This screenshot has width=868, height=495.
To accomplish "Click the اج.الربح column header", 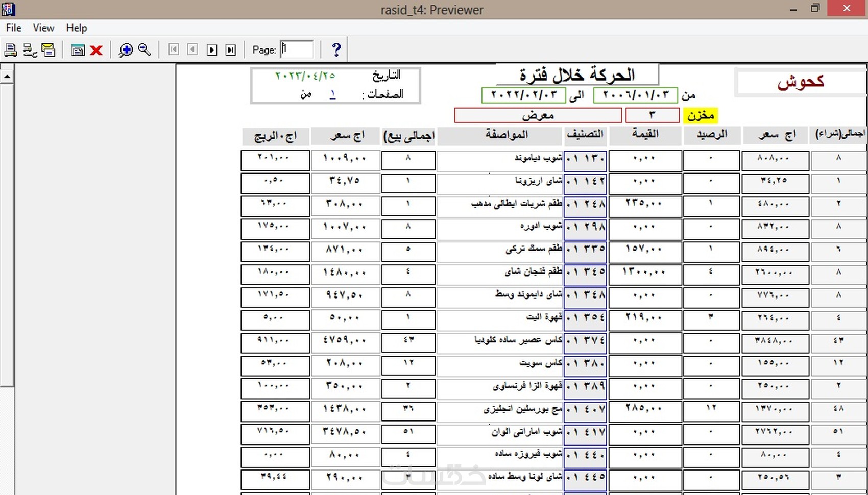I will tap(276, 136).
